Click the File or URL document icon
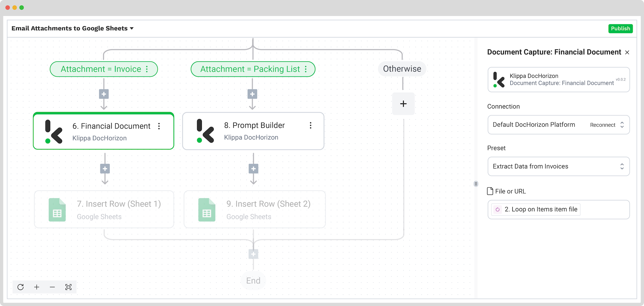 490,191
